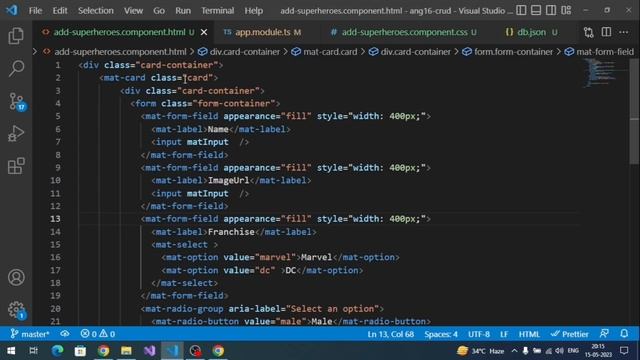Switch to app.module.ts tab
The width and height of the screenshot is (640, 360).
pyautogui.click(x=262, y=32)
